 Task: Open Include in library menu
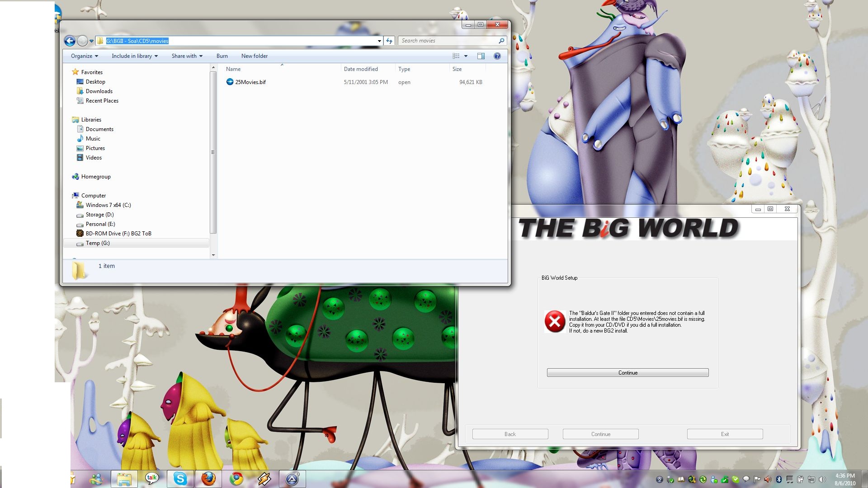click(135, 56)
